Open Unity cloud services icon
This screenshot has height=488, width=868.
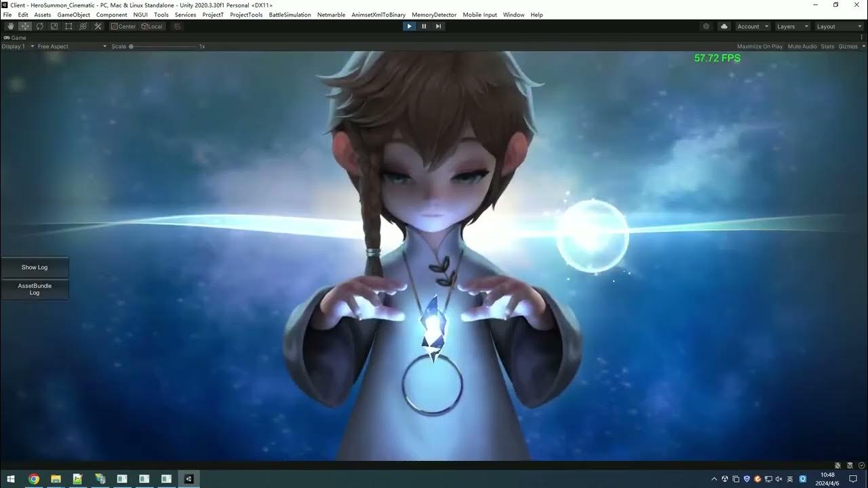(x=724, y=26)
